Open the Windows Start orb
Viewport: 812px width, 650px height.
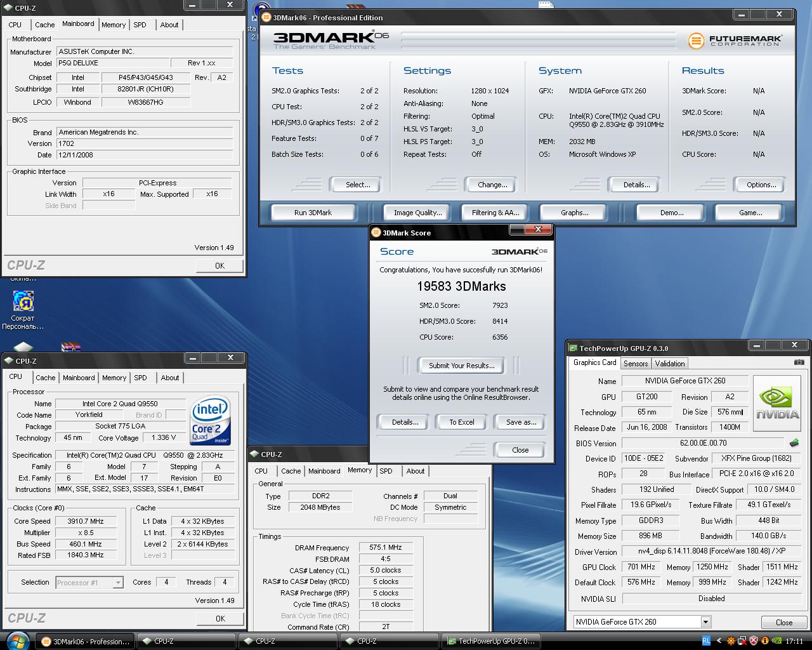17,640
